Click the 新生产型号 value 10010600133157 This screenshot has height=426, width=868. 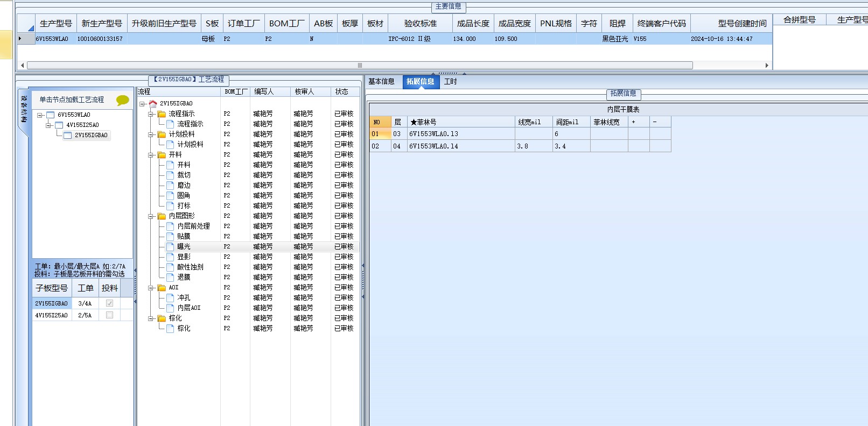pos(100,39)
